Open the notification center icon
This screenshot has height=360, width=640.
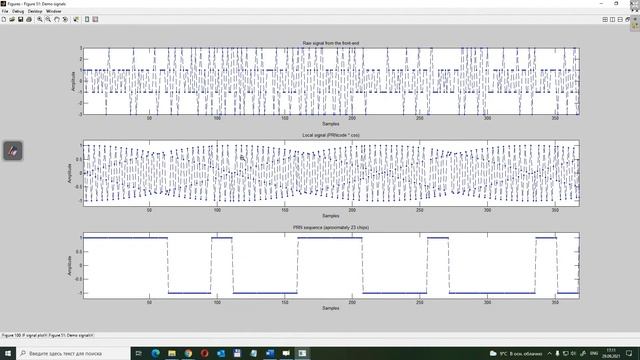click(x=629, y=353)
